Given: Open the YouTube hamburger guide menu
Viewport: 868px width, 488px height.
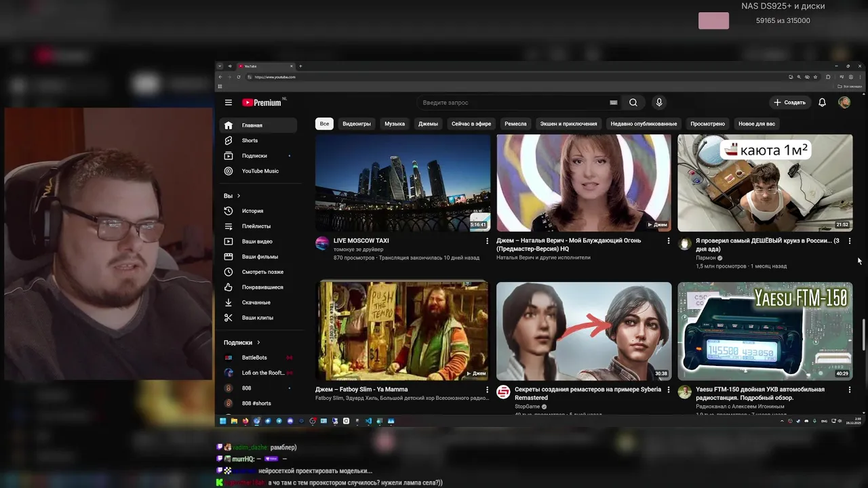Looking at the screenshot, I should coord(229,102).
